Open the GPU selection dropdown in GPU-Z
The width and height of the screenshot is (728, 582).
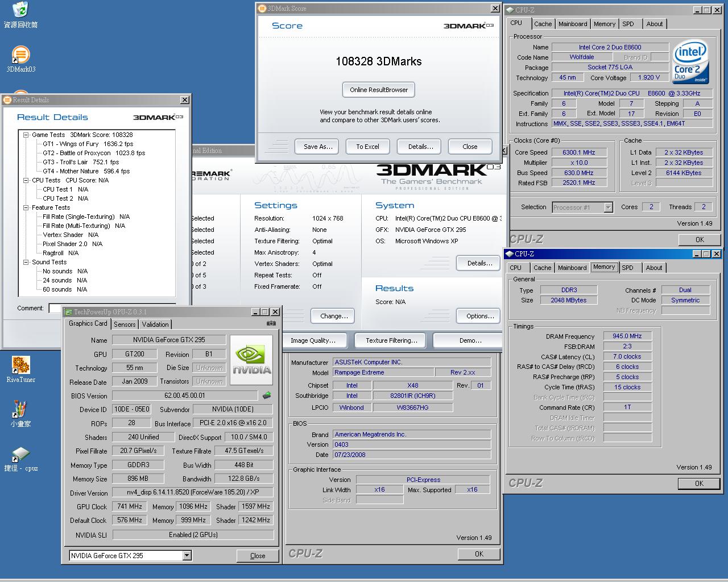pyautogui.click(x=187, y=555)
